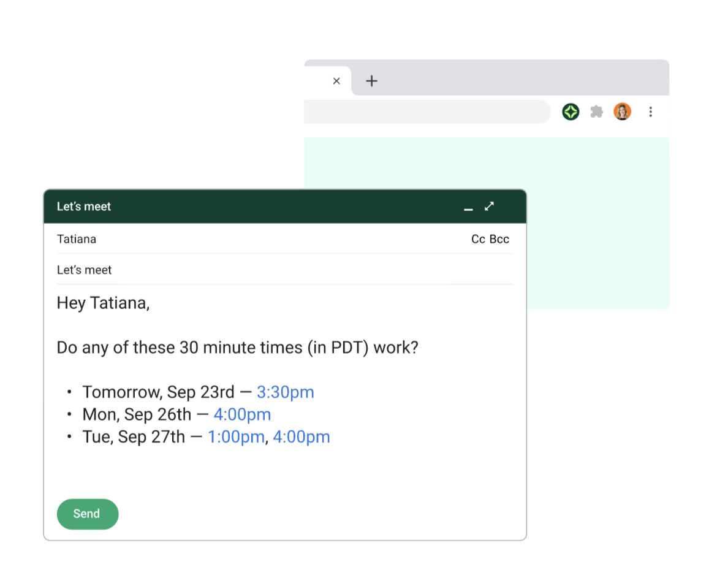The image size is (728, 575).
Task: Edit the Let's meet subject line
Action: tap(245, 270)
